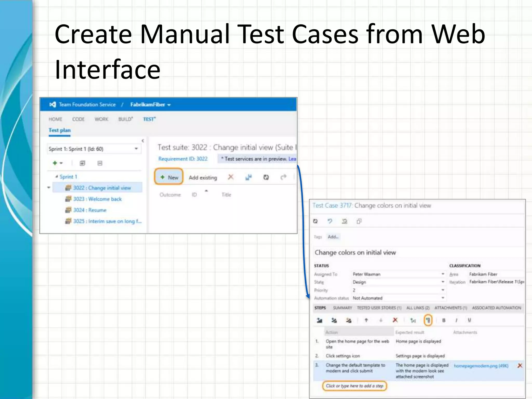The height and width of the screenshot is (399, 532).
Task: Toggle bold formatting in steps toolbar
Action: [x=444, y=321]
